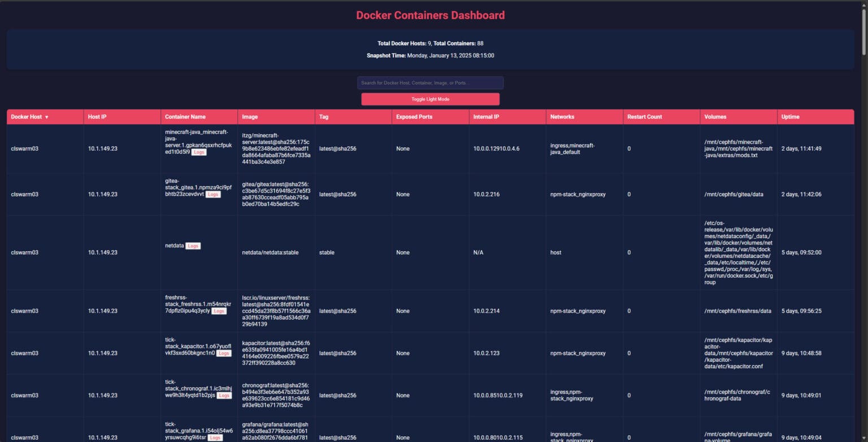Viewport: 868px width, 442px height.
Task: Click the Tag column header
Action: click(325, 117)
